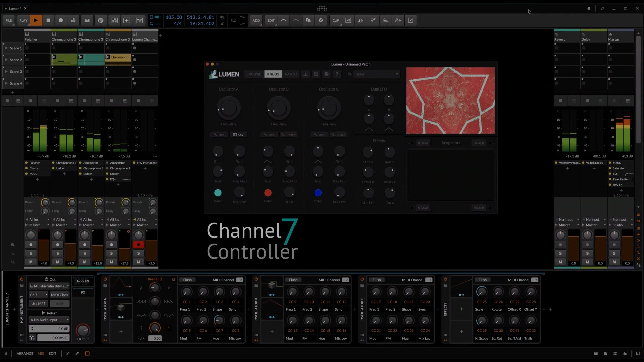Toggle the automation write icon in transport

73,20
